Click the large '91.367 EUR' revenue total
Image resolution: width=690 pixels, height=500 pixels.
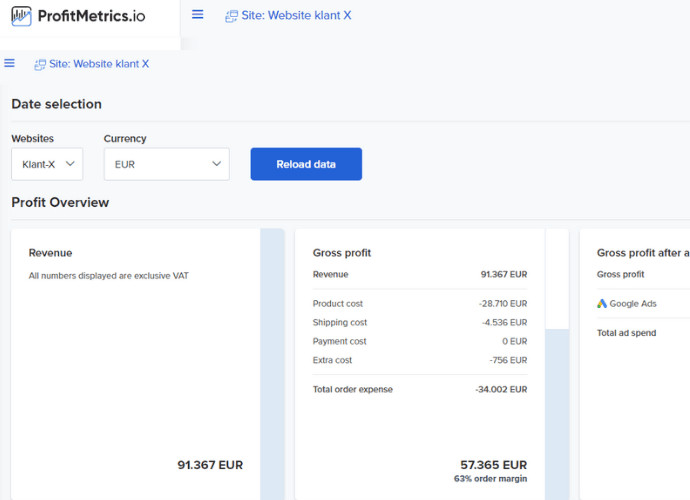[210, 465]
